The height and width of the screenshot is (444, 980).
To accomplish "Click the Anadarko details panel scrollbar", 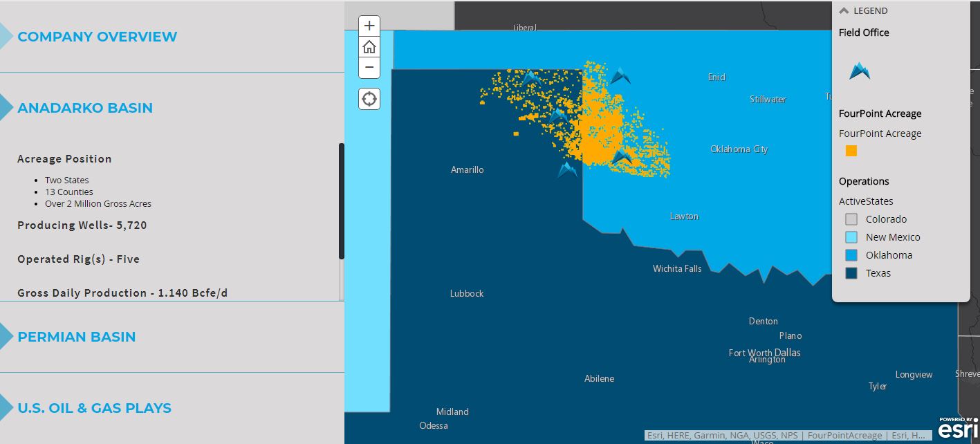I will pos(341,201).
